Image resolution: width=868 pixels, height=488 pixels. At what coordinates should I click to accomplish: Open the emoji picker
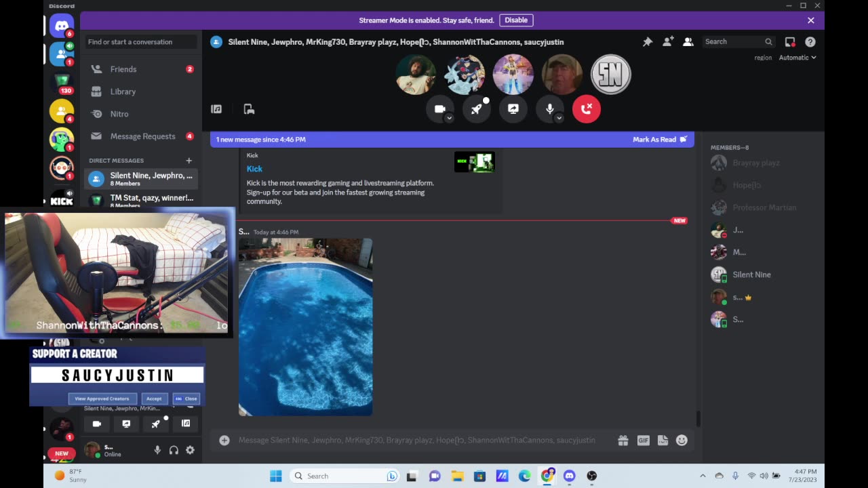[682, 441]
